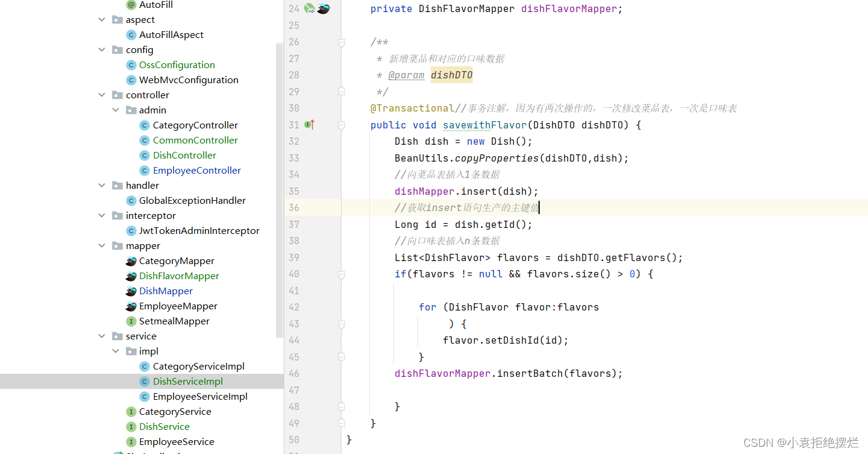Collapse the controller package folder

click(102, 95)
